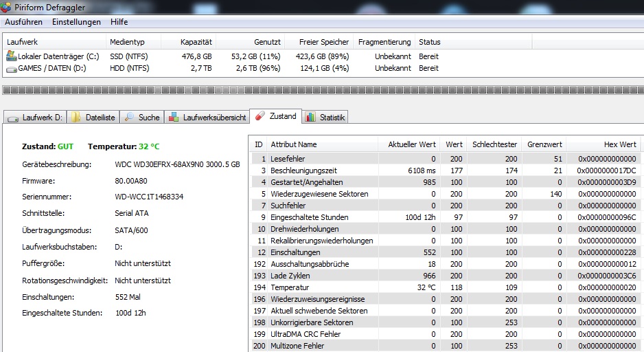
Task: Click the Schlechtester column header
Action: point(494,144)
